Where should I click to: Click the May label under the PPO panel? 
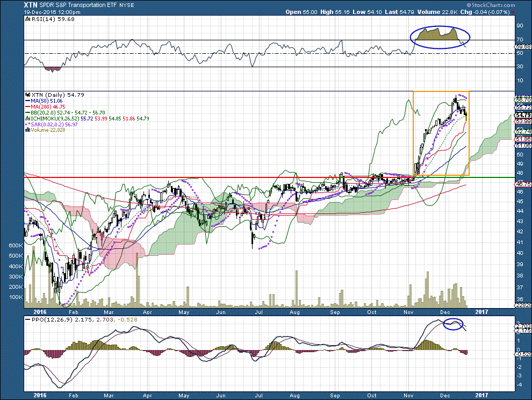pyautogui.click(x=184, y=396)
